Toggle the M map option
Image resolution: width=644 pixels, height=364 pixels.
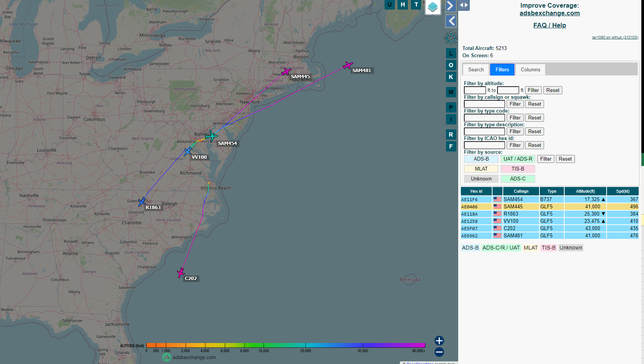pos(451,92)
